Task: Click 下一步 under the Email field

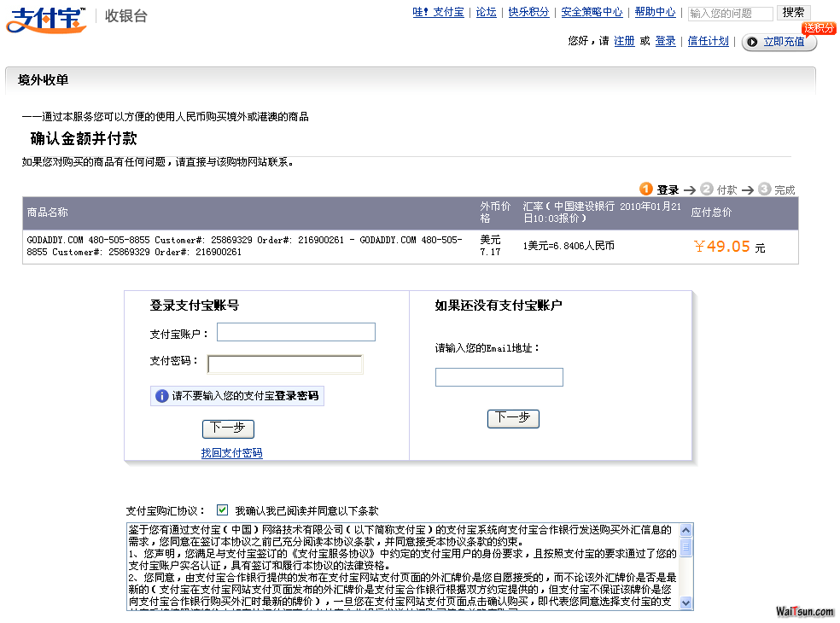Action: tap(513, 418)
